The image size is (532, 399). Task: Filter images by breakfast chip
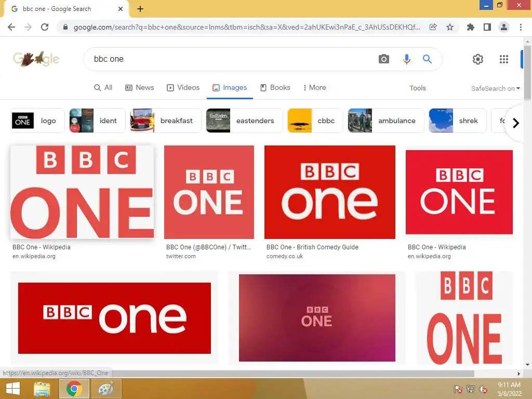[x=166, y=121]
